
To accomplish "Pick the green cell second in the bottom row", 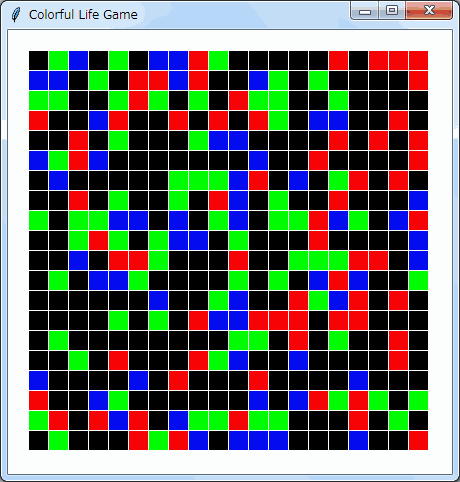I will [x=58, y=440].
